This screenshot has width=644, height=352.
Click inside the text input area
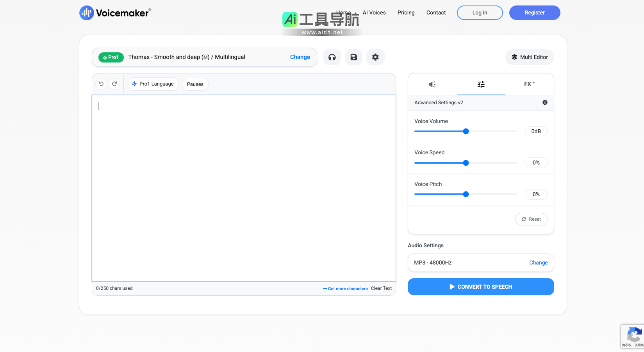244,188
